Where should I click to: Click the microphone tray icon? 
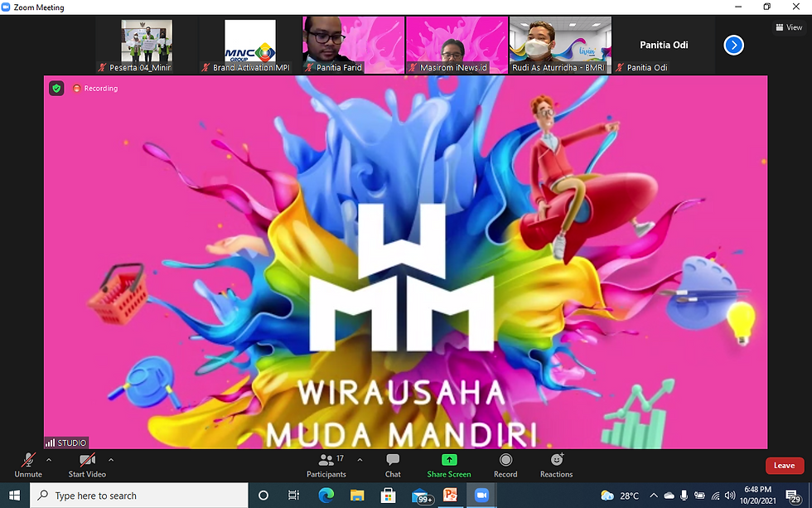[684, 496]
